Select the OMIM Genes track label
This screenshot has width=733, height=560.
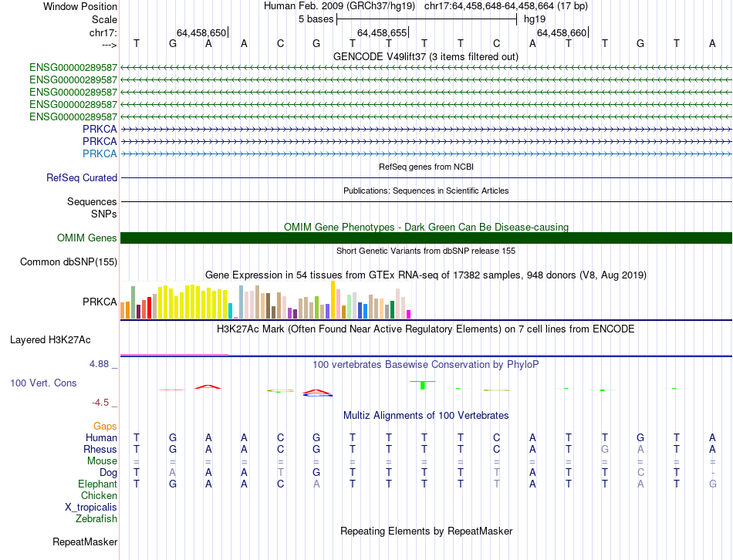[x=86, y=238]
